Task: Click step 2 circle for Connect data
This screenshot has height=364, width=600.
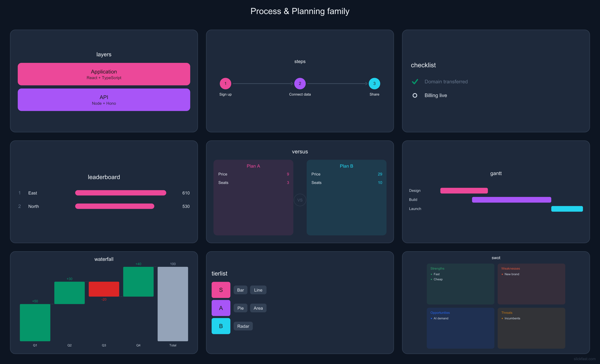Action: (300, 84)
